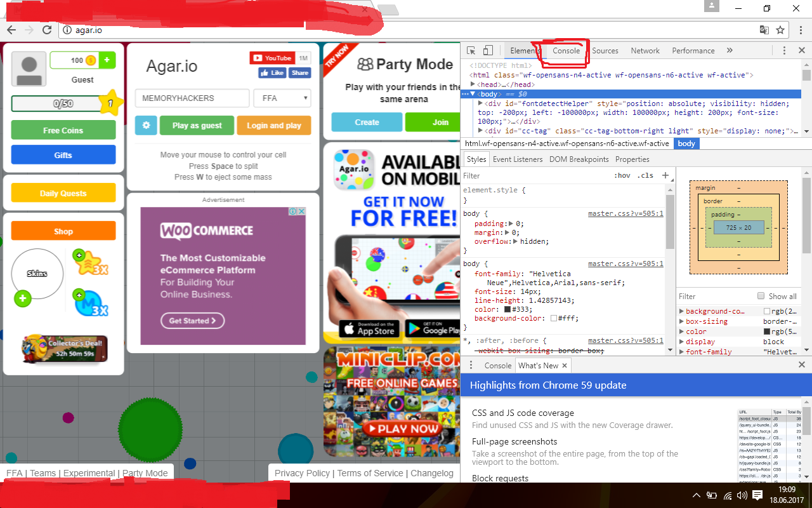The height and width of the screenshot is (508, 812).
Task: Open the DevTools customize menu (three dots)
Action: coord(784,51)
